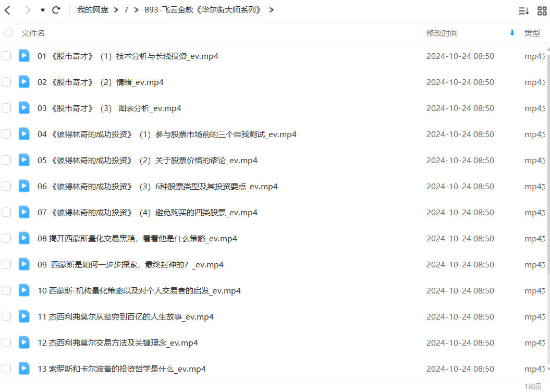Select file name 09 西蒙斯是如何一步步探索
Image resolution: width=550 pixels, height=392 pixels.
[130, 265]
